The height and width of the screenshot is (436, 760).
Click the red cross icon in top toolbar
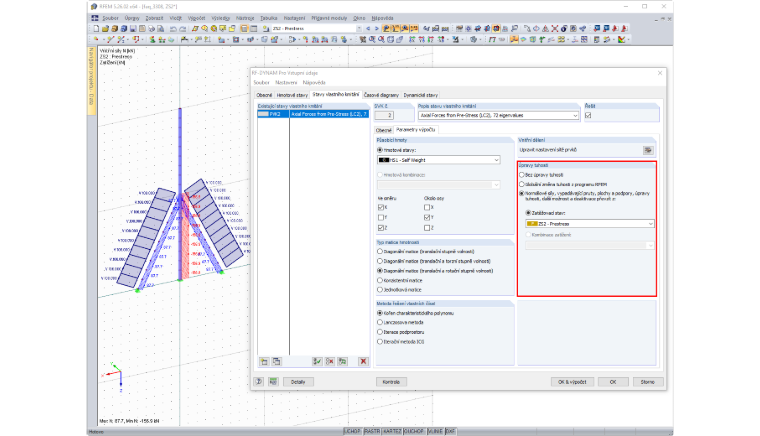tap(555, 29)
